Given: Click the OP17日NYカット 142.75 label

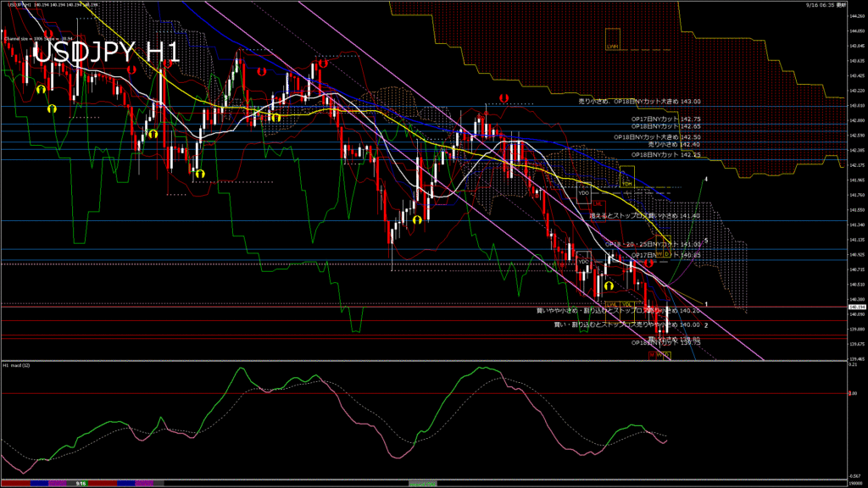Looking at the screenshot, I should pyautogui.click(x=659, y=119).
